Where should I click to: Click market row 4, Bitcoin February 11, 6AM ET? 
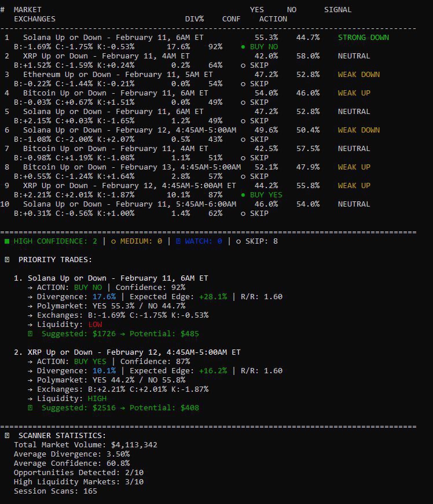[115, 93]
